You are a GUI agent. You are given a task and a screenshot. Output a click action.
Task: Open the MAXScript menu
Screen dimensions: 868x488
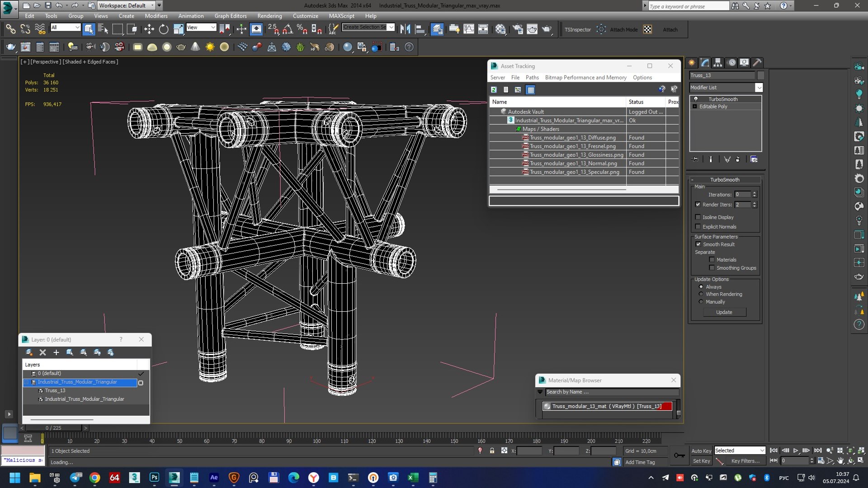point(341,16)
